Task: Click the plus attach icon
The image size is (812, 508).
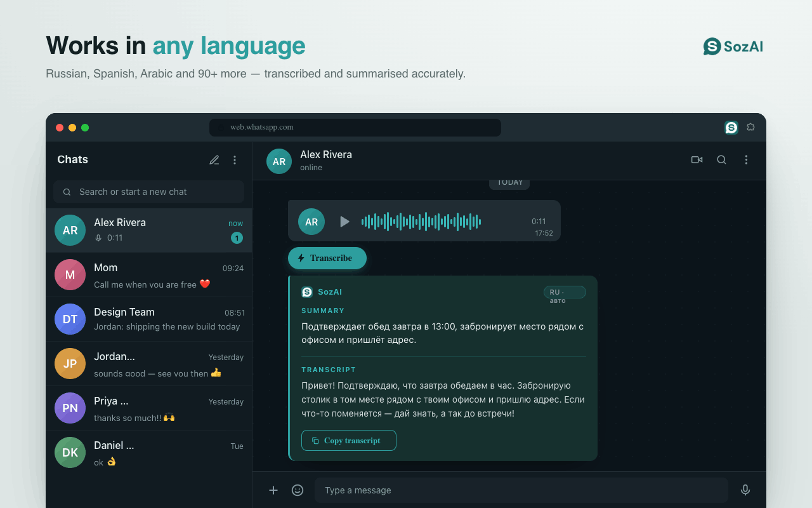Action: click(273, 490)
